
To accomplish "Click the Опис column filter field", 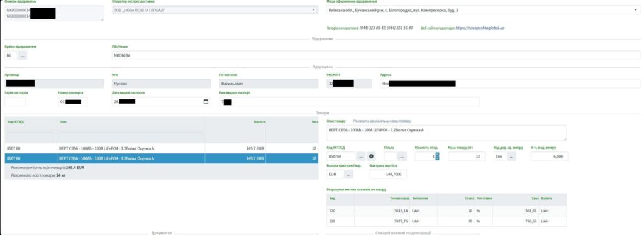I will click(131, 137).
